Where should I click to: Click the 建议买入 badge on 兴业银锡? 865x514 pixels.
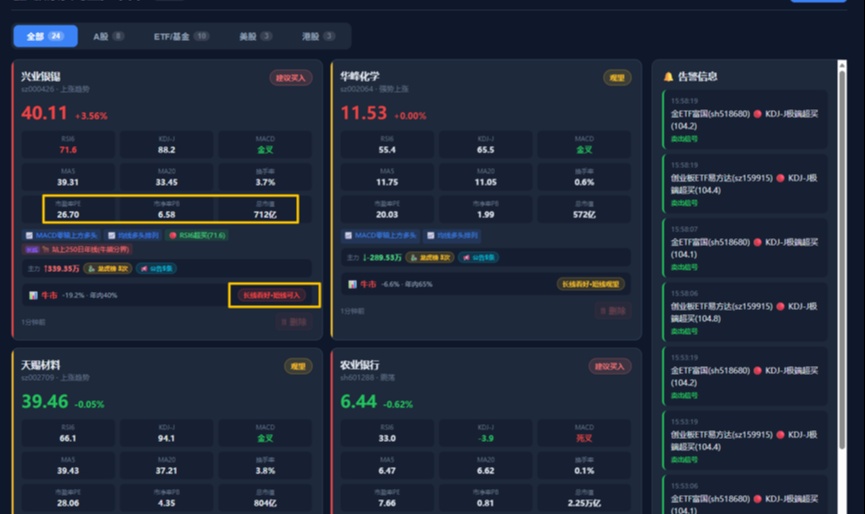point(291,78)
